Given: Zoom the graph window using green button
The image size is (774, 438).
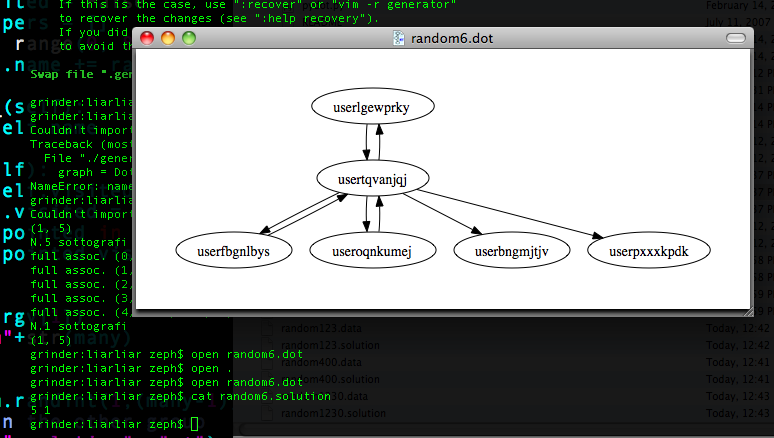Looking at the screenshot, I should coord(188,39).
